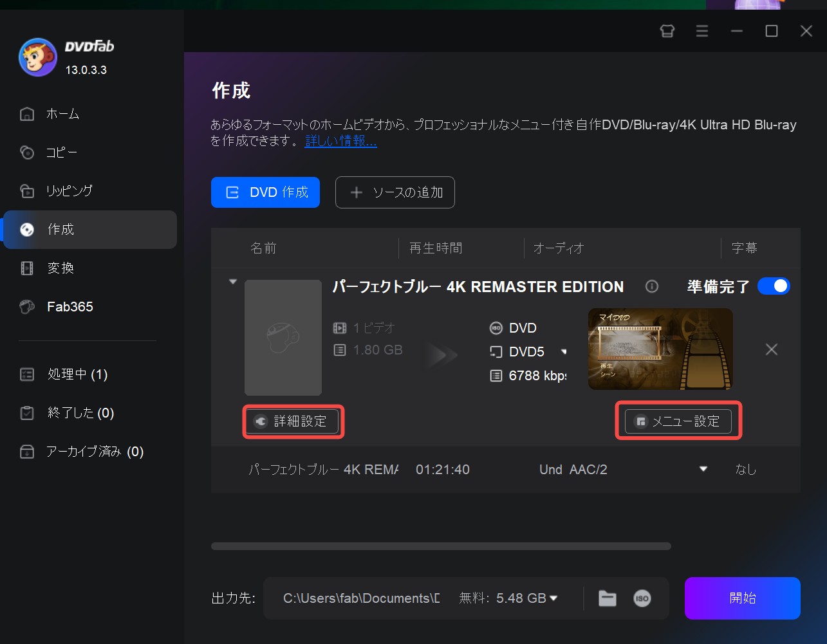Toggle the 準備完了 switch off
827x644 pixels.
[774, 286]
